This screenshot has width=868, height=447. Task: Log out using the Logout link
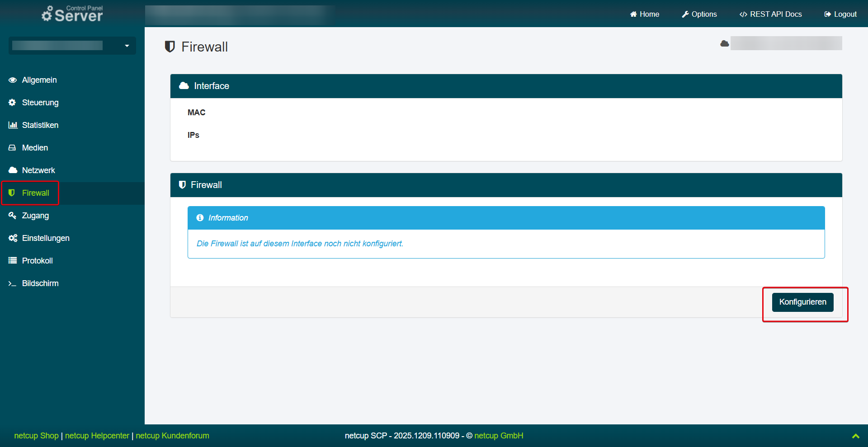[x=840, y=14]
